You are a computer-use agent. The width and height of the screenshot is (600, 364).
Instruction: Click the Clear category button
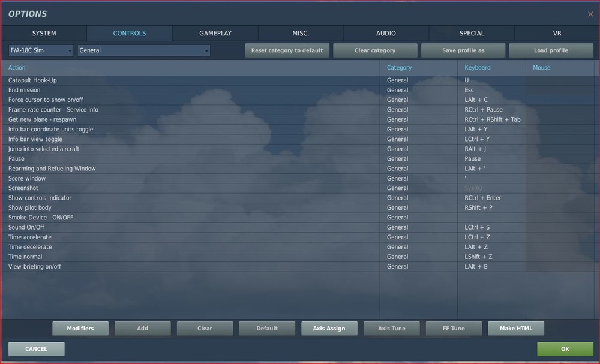point(375,50)
